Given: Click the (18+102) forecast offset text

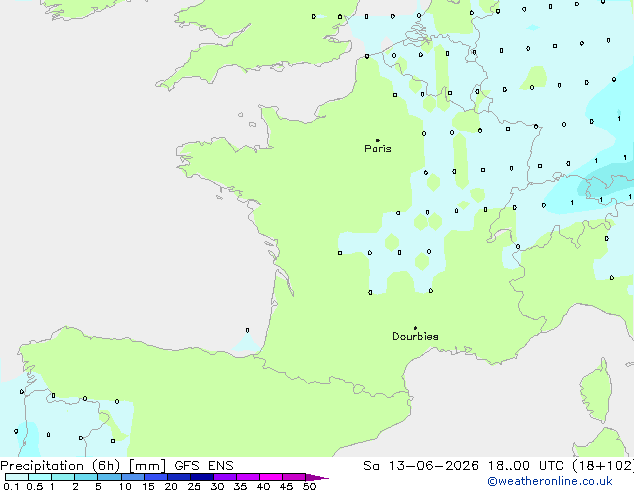Looking at the screenshot, I should coord(602,466).
